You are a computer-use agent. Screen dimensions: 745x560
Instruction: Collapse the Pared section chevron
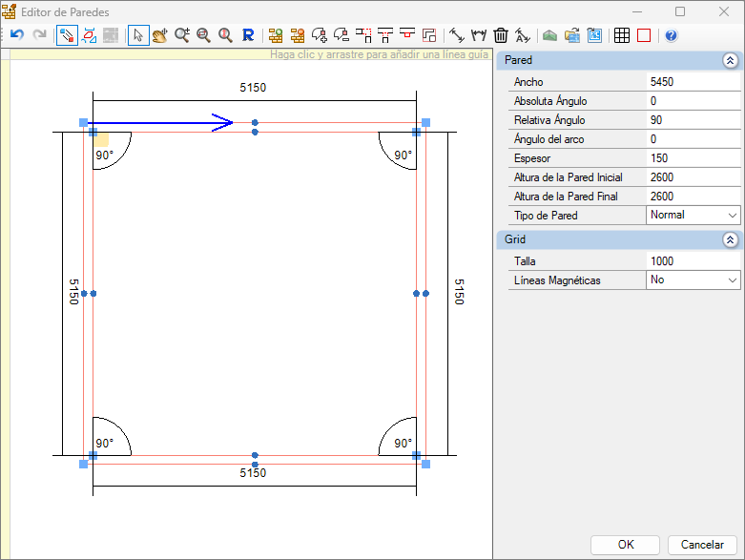coord(731,60)
